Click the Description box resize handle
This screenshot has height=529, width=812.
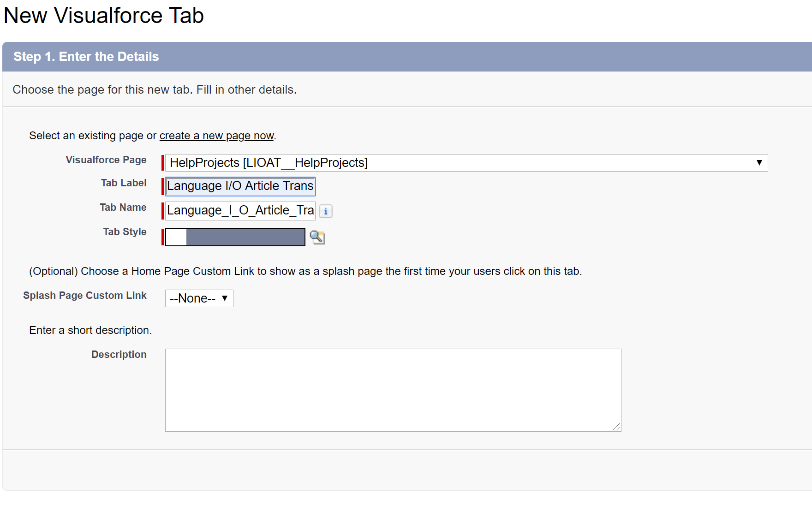pos(616,427)
